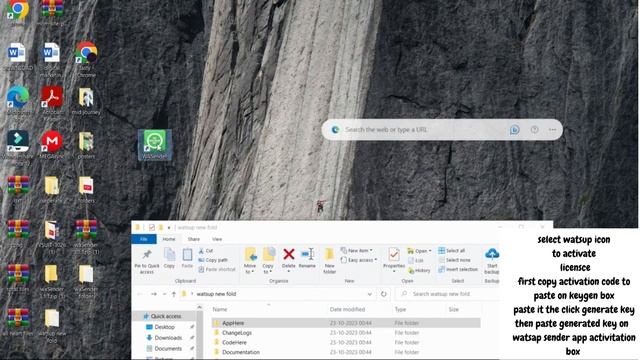Open the File menu tab
The image size is (640, 360).
pyautogui.click(x=144, y=239)
